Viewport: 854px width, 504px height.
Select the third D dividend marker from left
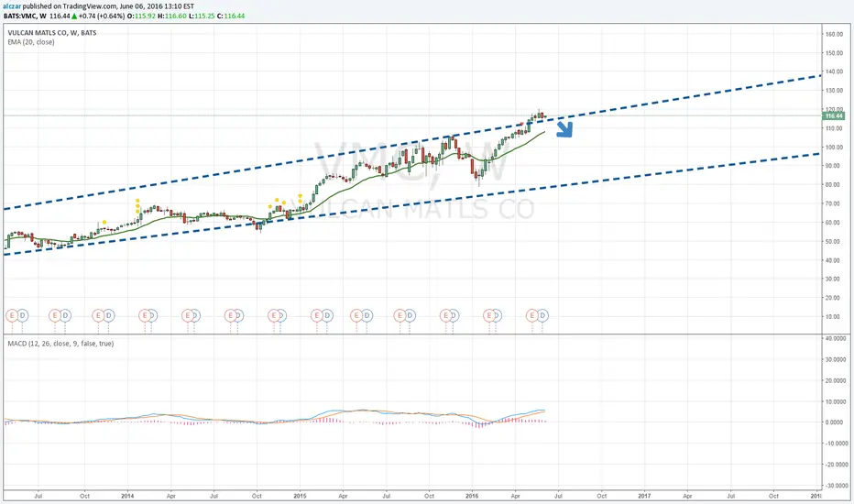(x=109, y=315)
